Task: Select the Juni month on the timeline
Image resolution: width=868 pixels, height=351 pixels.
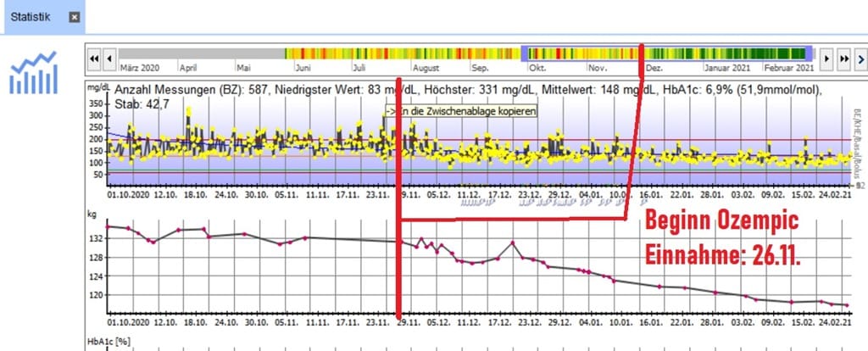Action: (303, 68)
